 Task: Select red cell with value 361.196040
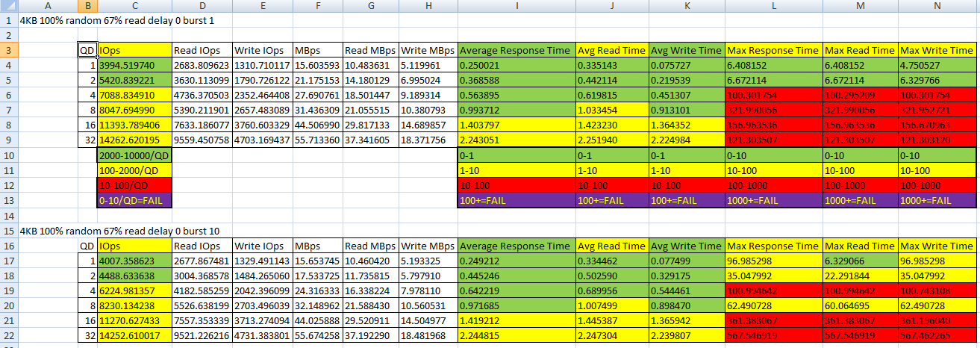click(x=936, y=321)
